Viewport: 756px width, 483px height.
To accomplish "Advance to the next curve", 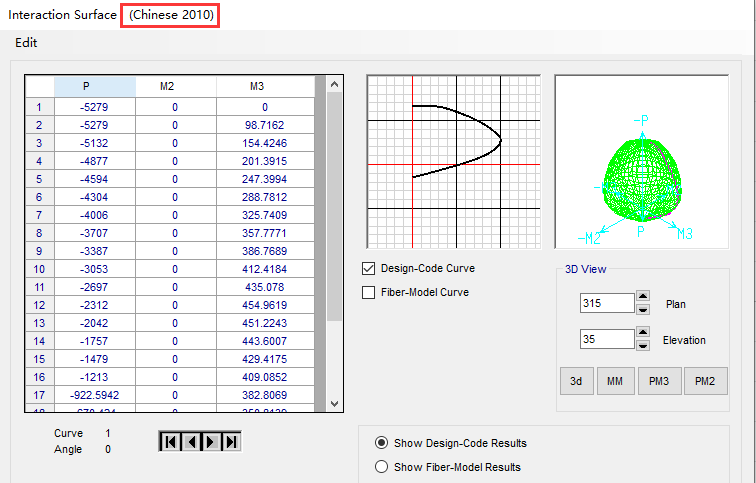I will (x=211, y=441).
